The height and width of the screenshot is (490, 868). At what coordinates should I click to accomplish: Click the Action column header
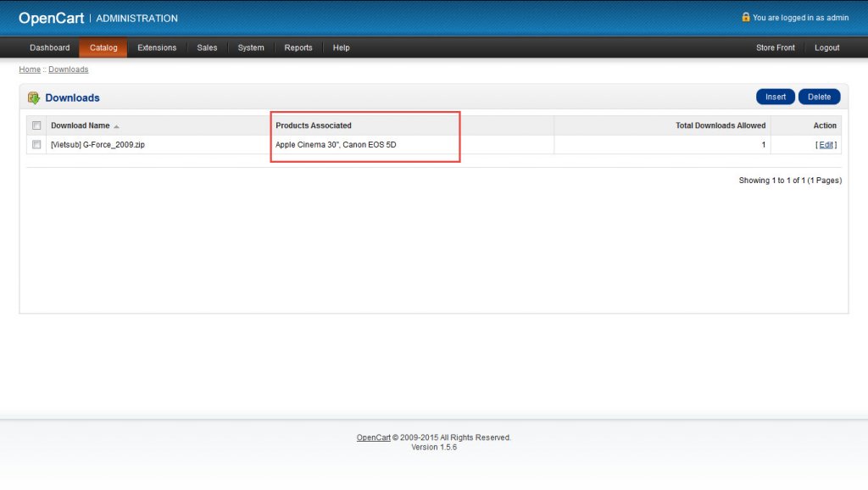click(x=825, y=125)
